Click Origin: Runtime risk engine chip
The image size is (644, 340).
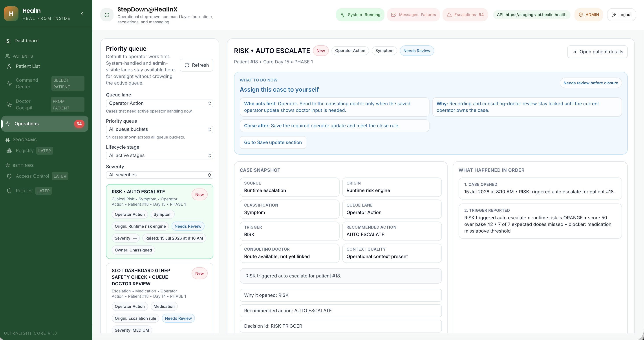pos(140,226)
